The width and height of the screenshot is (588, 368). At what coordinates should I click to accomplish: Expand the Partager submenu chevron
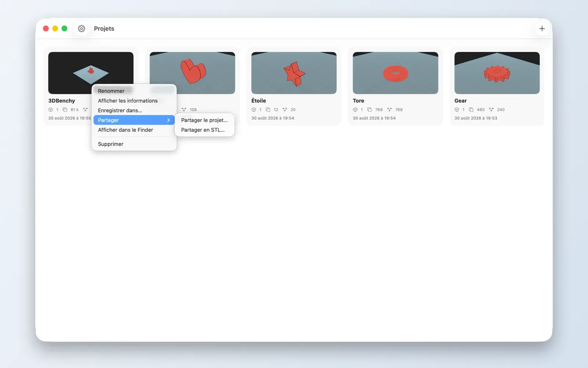[x=169, y=120]
